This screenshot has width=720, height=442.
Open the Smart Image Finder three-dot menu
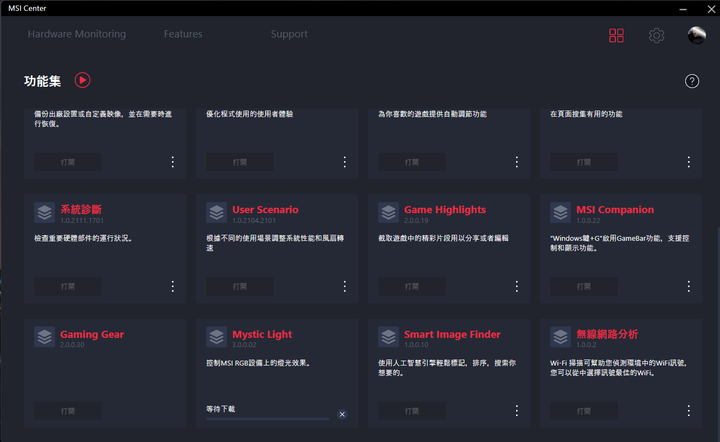point(517,411)
